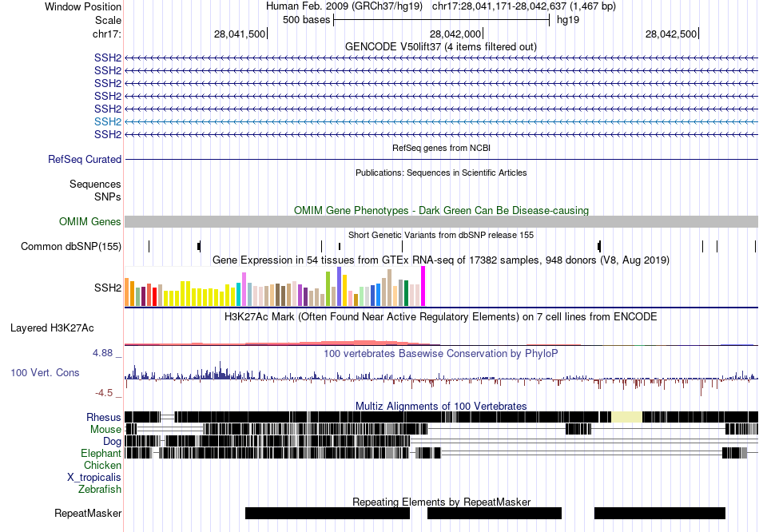Select the Dog alignment label

112,442
